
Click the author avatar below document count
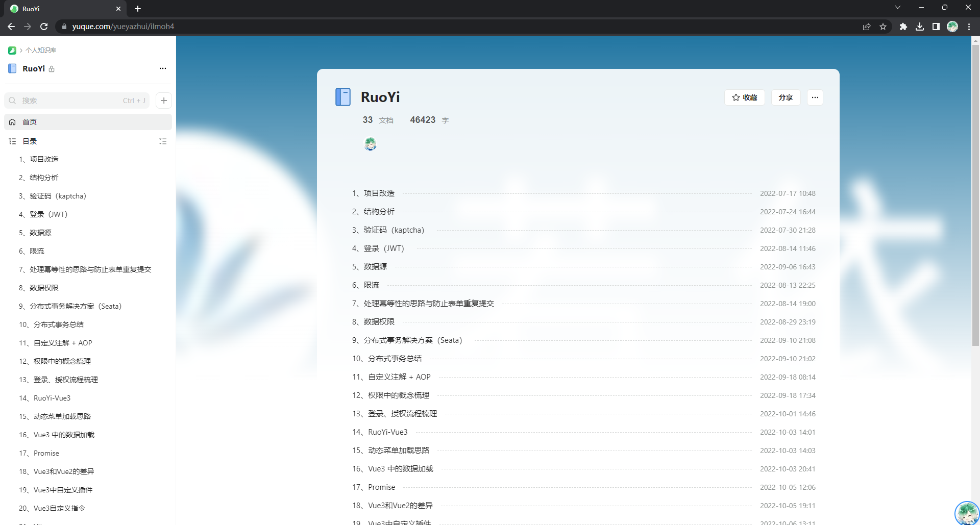pyautogui.click(x=371, y=144)
